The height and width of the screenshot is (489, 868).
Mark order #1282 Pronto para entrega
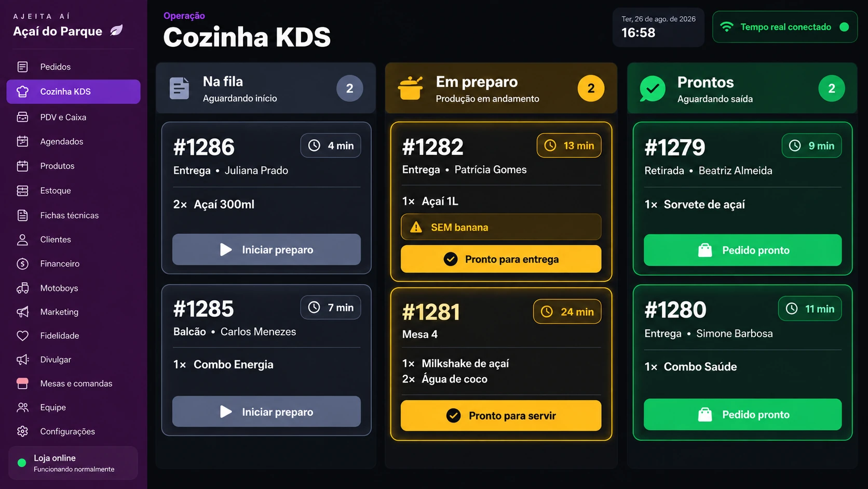click(501, 259)
